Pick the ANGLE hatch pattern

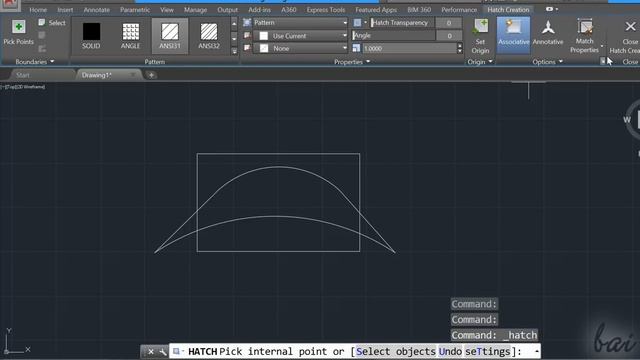pos(131,36)
